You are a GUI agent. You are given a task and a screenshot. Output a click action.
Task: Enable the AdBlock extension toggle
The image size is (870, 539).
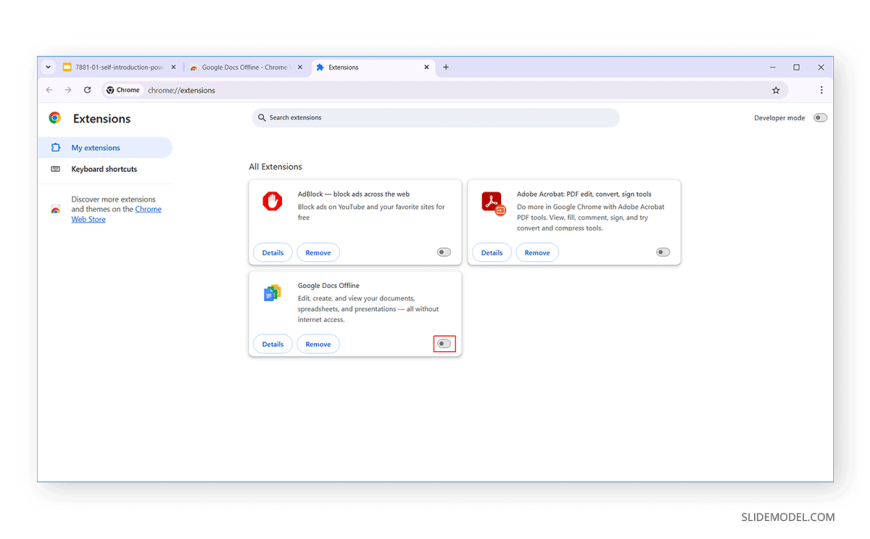[x=443, y=252]
